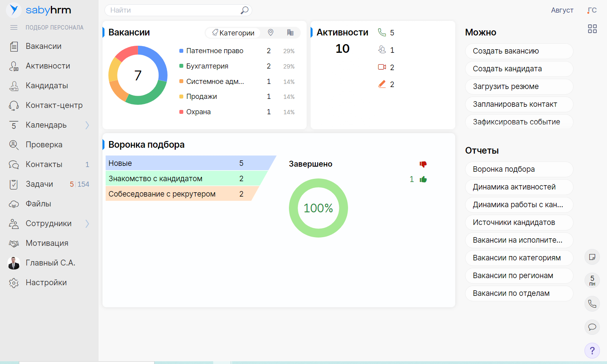The image size is (607, 364).
Task: Open the Август period selector
Action: click(x=562, y=10)
